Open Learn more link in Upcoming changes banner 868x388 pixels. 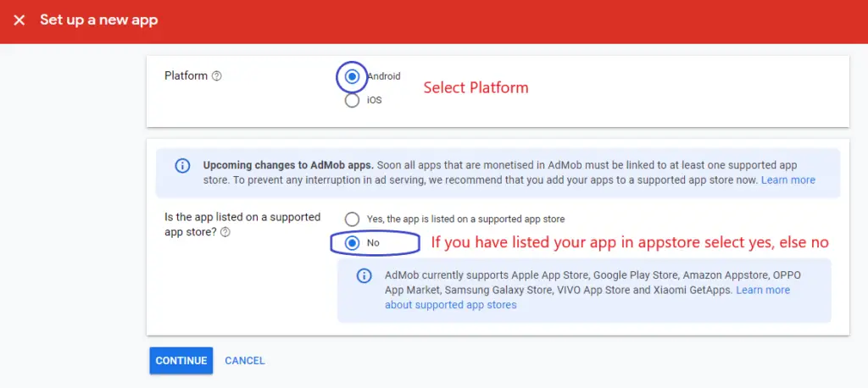coord(788,180)
